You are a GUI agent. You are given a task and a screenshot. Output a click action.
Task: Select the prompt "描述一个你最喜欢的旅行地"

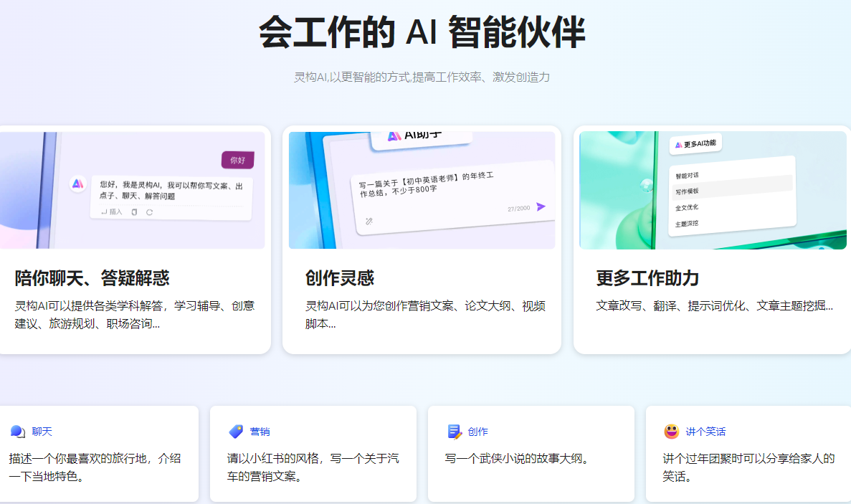pyautogui.click(x=95, y=467)
